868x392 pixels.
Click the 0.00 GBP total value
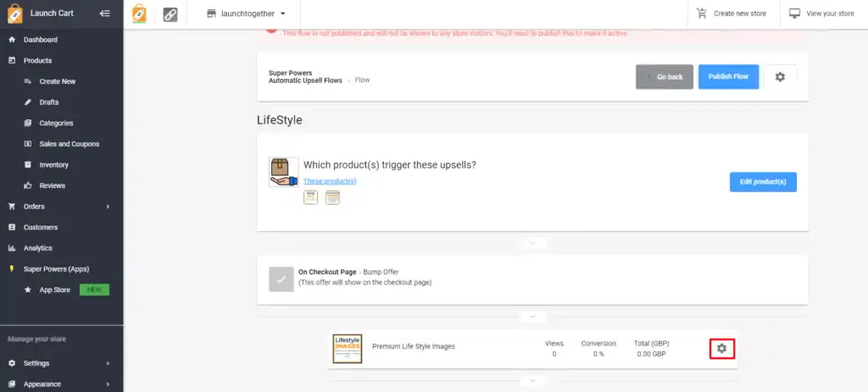coord(652,354)
